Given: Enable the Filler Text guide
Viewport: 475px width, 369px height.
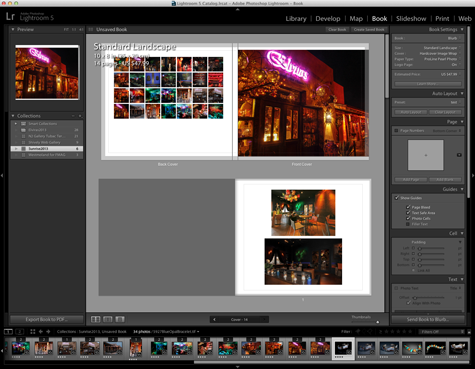Looking at the screenshot, I should [408, 224].
